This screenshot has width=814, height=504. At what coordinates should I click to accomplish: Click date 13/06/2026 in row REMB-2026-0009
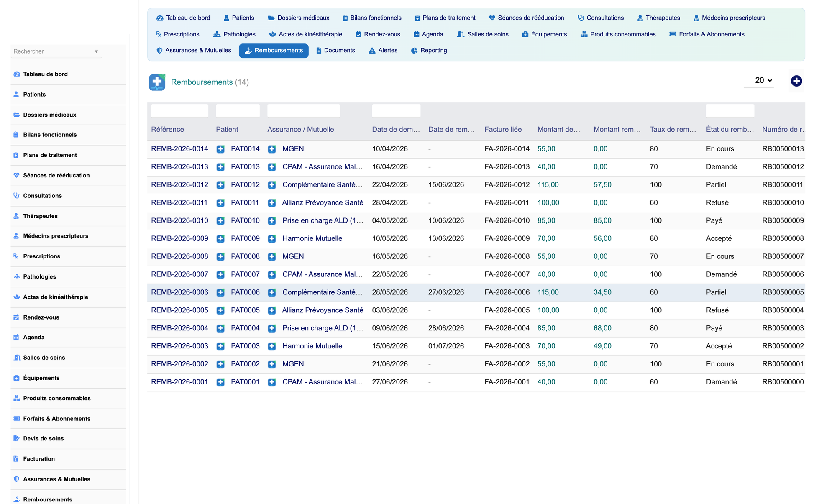click(x=446, y=239)
